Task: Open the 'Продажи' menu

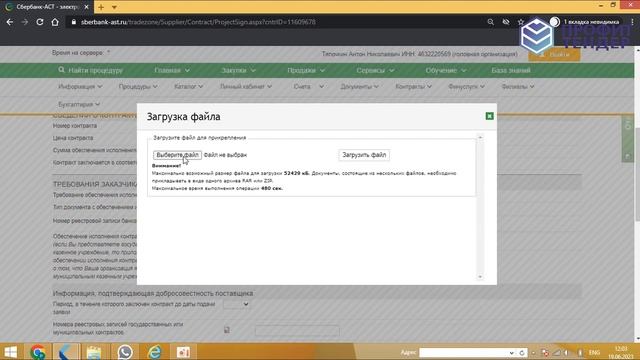Action: [306, 70]
